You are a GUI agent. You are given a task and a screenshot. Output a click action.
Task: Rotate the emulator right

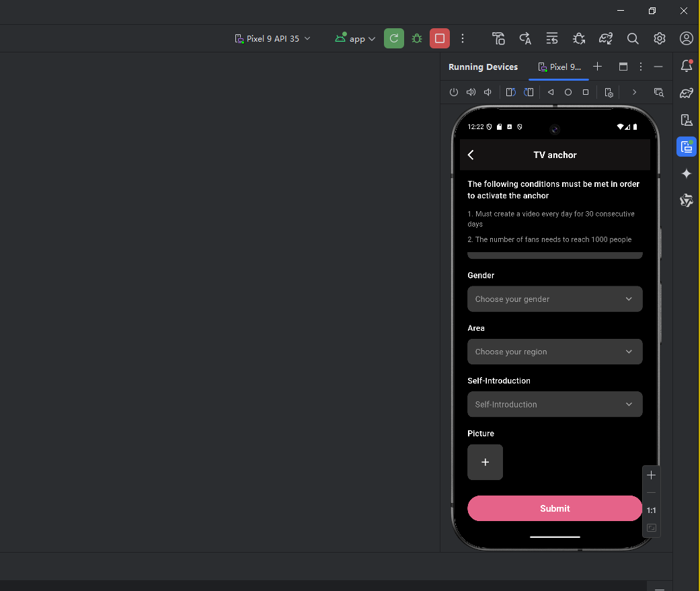529,92
